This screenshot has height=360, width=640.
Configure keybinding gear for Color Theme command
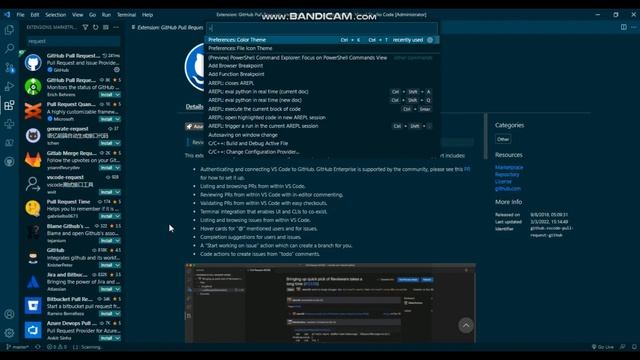point(430,40)
